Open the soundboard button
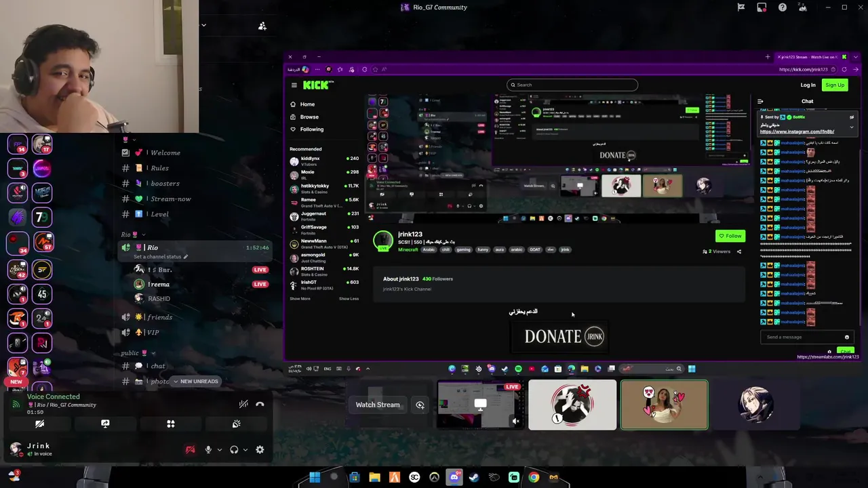 pyautogui.click(x=236, y=424)
